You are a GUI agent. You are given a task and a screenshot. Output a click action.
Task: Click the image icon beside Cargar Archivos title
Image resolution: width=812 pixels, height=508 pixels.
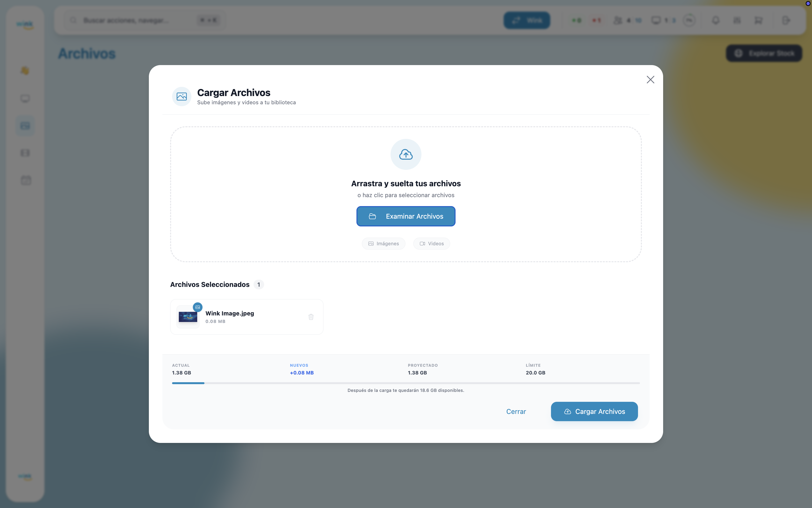tap(181, 97)
